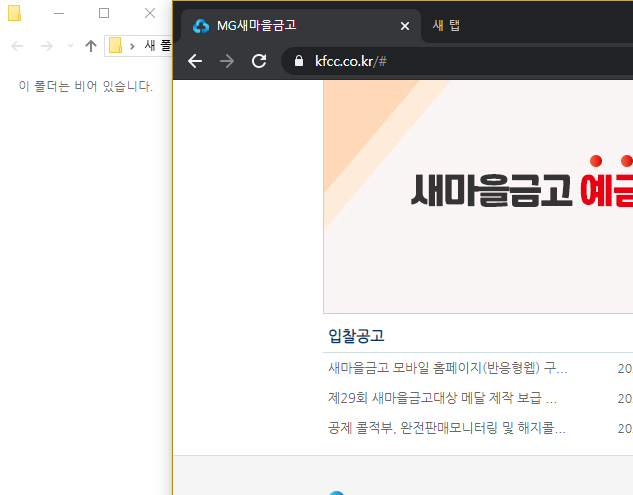Image resolution: width=633 pixels, height=495 pixels.
Task: Click the '이 폴더는 비어 있습니다.' text
Action: click(86, 86)
